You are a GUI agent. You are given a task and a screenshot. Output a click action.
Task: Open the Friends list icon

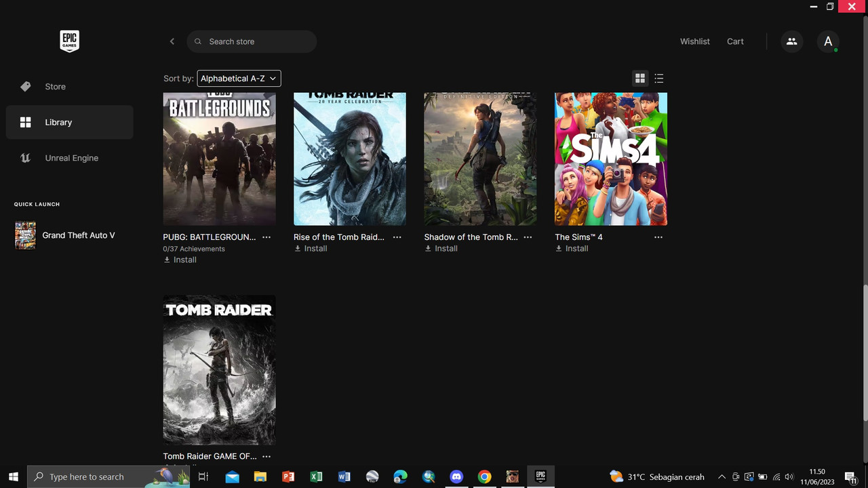click(x=791, y=41)
